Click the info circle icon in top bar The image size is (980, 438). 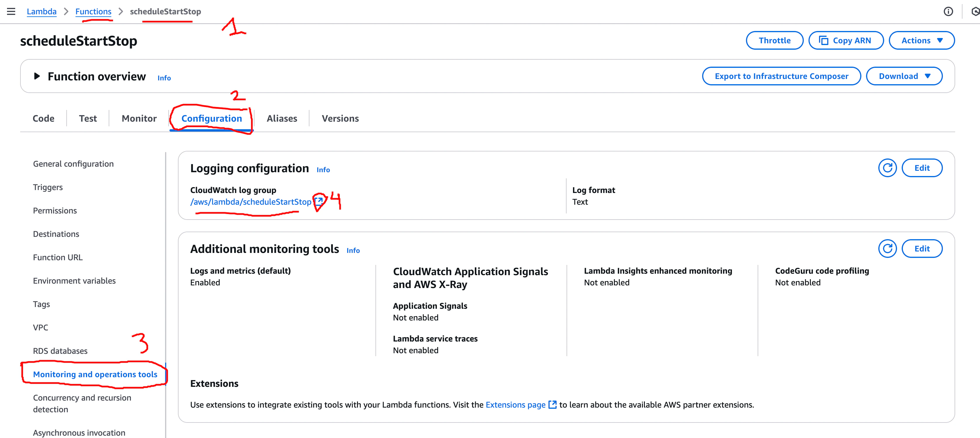(948, 11)
